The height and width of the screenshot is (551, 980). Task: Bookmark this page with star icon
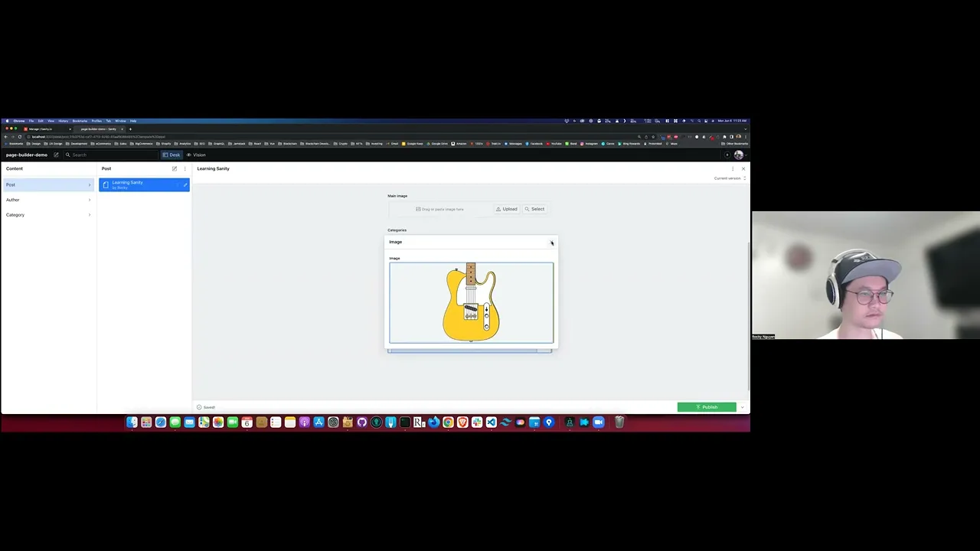[653, 137]
